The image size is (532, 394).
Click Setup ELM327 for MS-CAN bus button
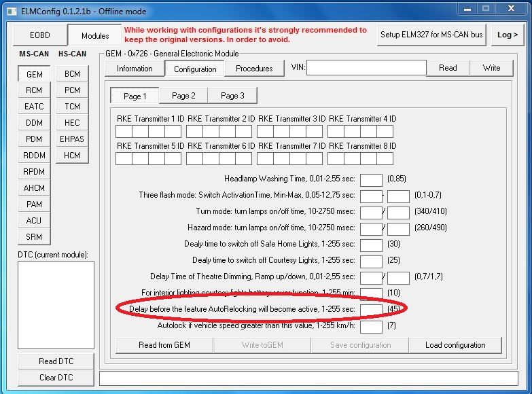pos(431,35)
